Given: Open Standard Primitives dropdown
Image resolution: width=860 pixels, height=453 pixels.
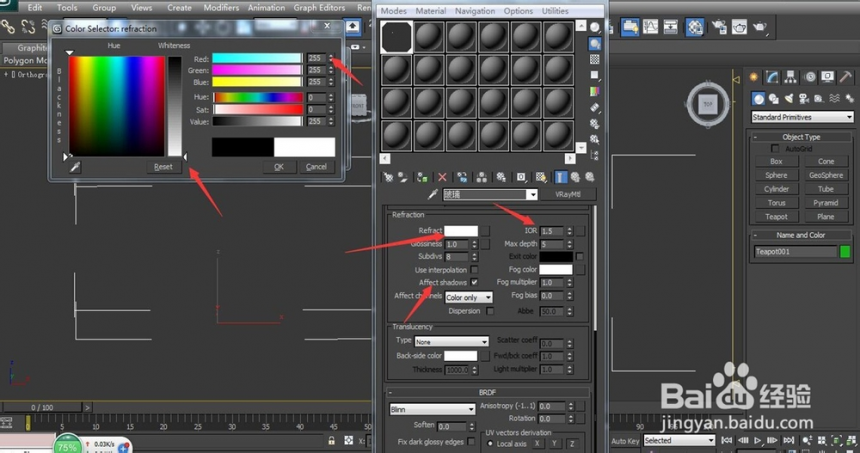Looking at the screenshot, I should pyautogui.click(x=802, y=117).
